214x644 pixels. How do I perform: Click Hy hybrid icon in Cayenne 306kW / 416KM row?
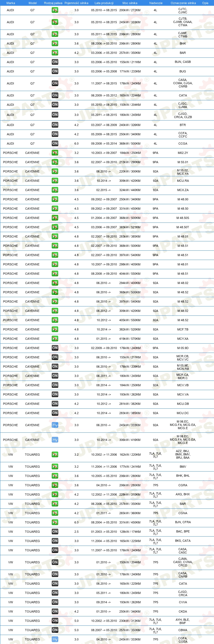coord(55,440)
